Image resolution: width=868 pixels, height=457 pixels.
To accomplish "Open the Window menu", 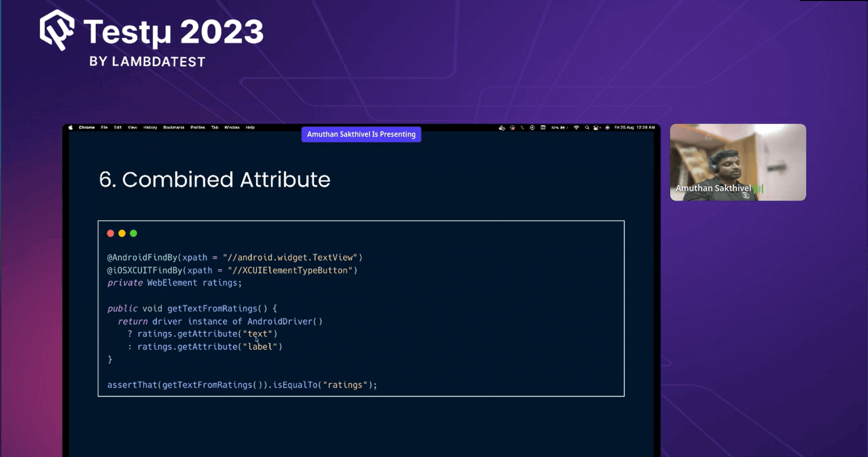I will 232,128.
